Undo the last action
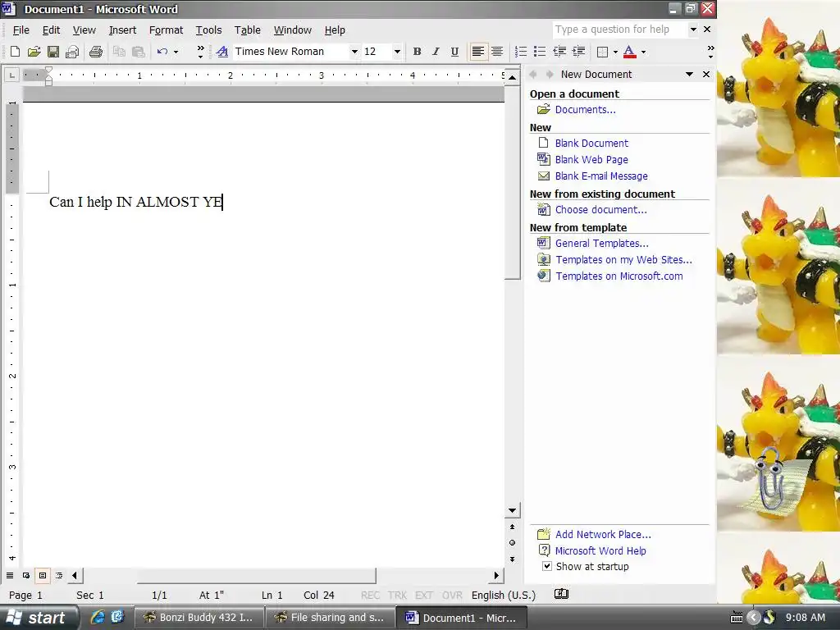840x630 pixels. tap(162, 52)
